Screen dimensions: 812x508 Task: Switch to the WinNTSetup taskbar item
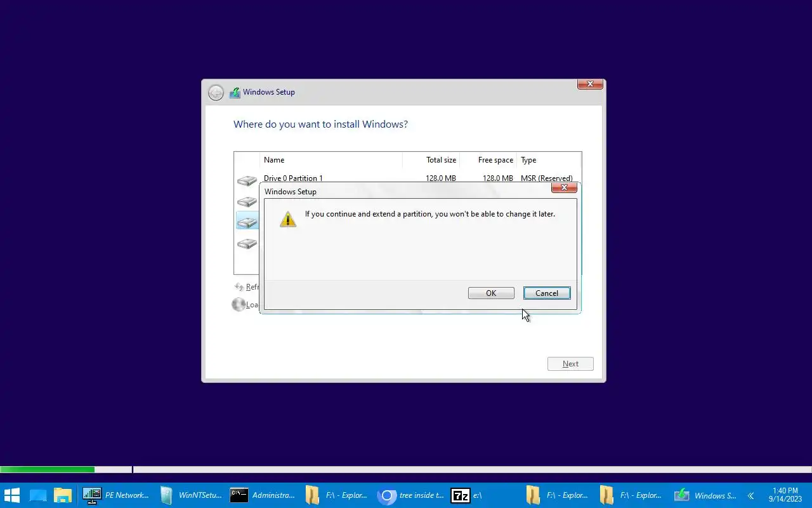point(190,495)
